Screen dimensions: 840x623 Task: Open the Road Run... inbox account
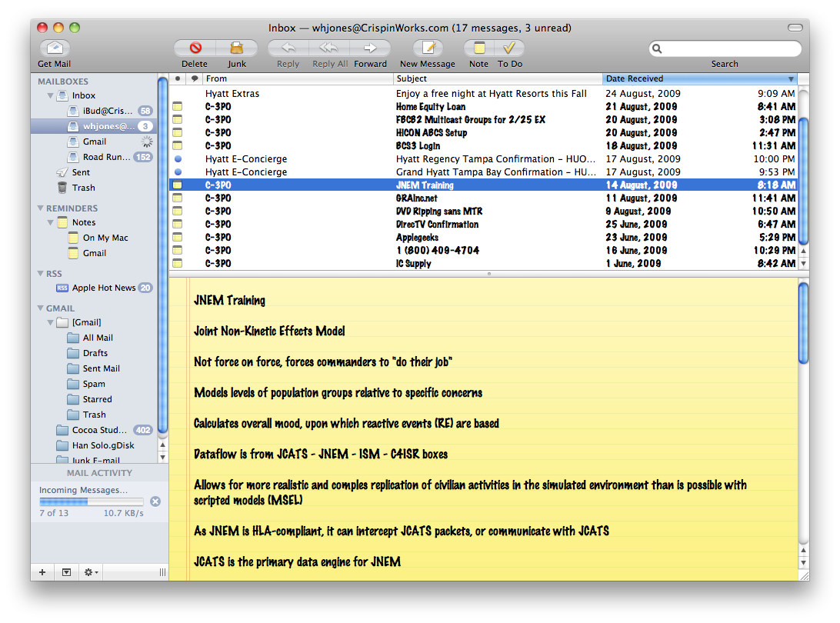point(95,157)
